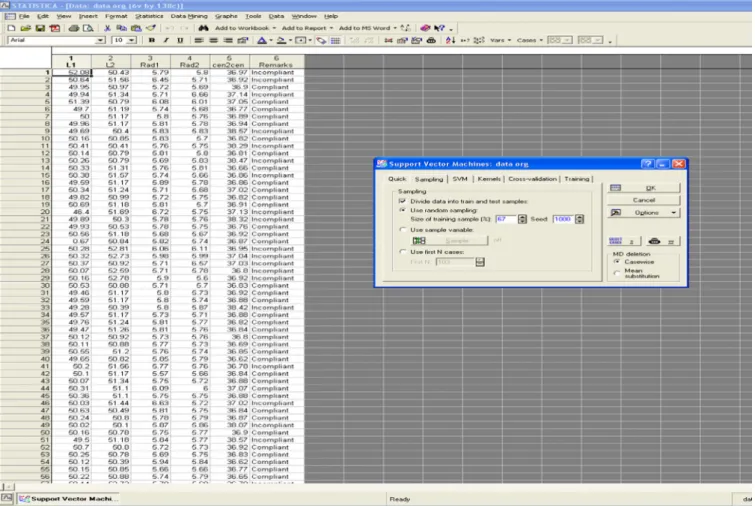
Task: Click Cancel in Support Vector Machines dialog
Action: pos(644,200)
